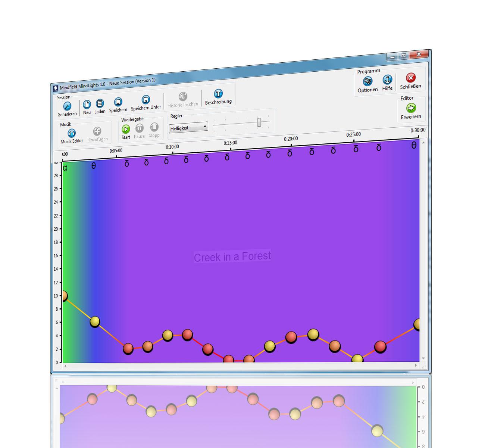This screenshot has width=485, height=448.
Task: Maximize the MindLights window
Action: (403, 56)
